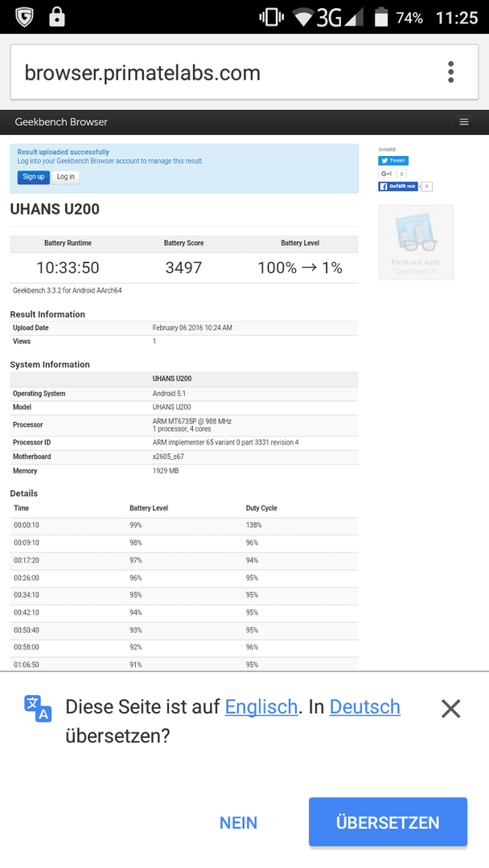
Task: Tap the Wi-Fi status icon
Action: tap(303, 18)
